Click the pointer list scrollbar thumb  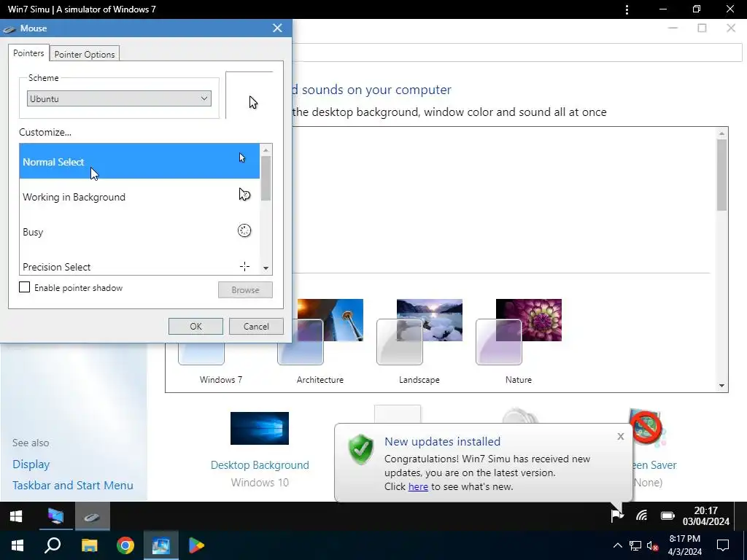266,179
